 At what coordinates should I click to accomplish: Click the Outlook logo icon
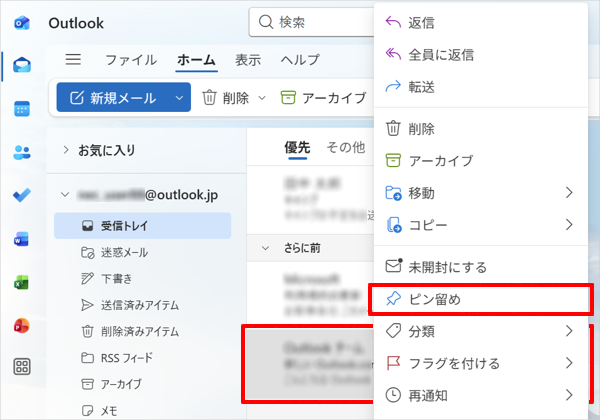coord(22,23)
